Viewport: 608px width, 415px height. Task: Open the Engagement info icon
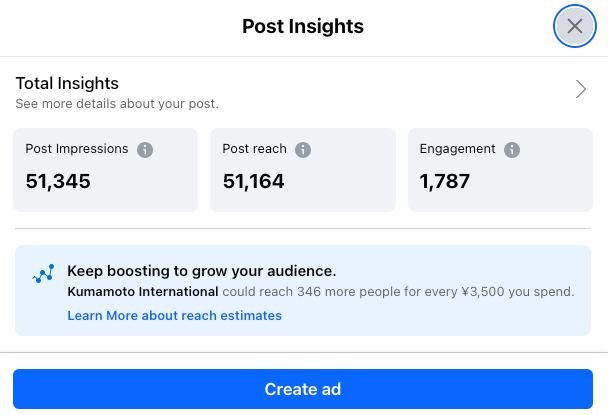[512, 150]
